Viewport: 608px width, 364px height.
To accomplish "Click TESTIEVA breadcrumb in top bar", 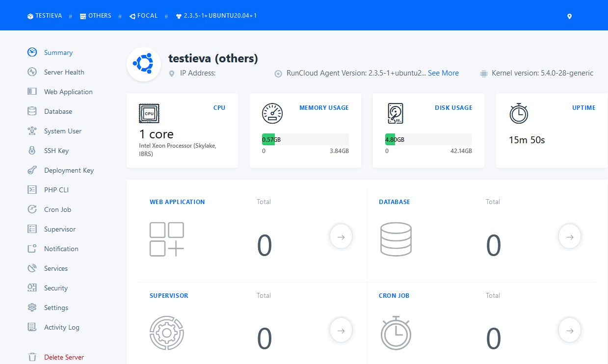I will click(45, 16).
